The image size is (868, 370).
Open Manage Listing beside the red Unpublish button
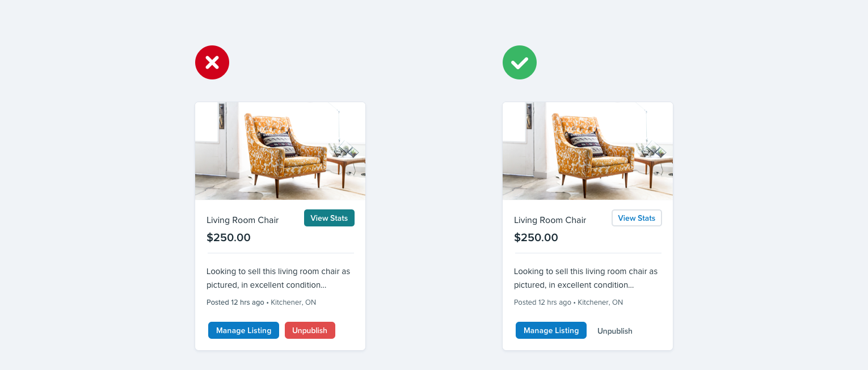pyautogui.click(x=243, y=330)
